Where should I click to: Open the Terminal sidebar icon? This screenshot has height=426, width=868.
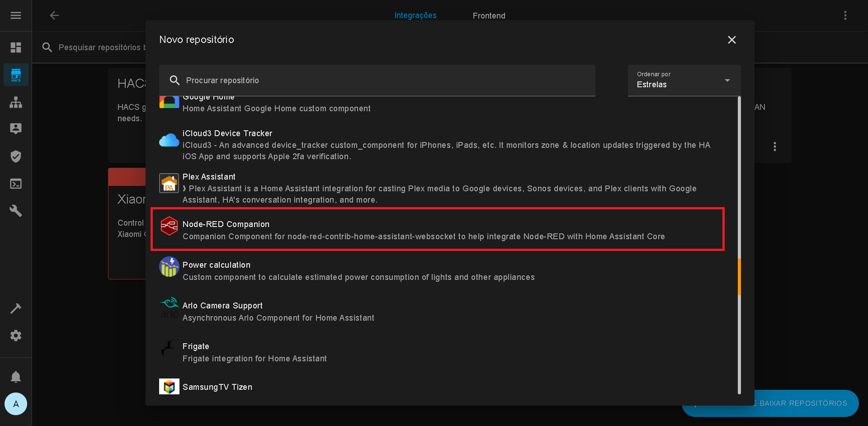pyautogui.click(x=16, y=184)
